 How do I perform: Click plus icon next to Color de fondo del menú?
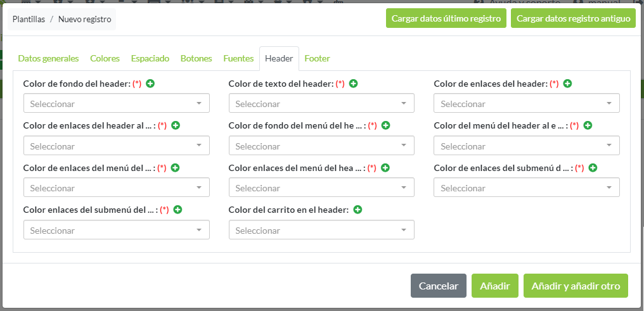(385, 125)
